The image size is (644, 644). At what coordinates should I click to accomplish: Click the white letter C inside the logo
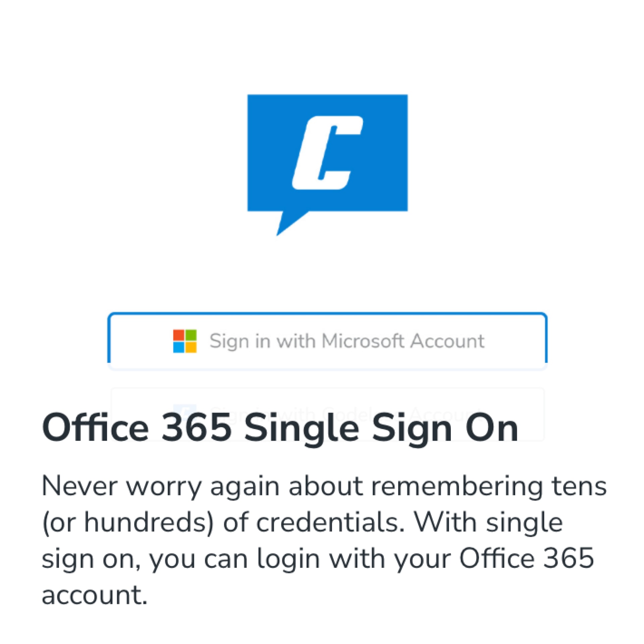327,153
